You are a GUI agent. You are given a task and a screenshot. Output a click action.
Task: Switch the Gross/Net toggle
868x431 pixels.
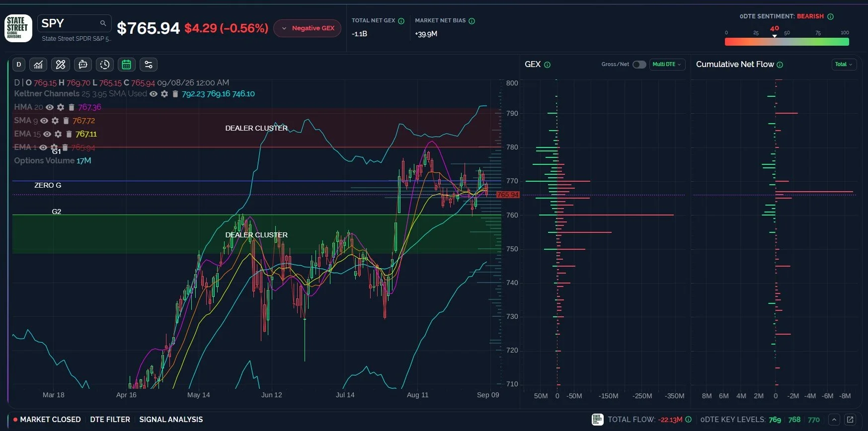(x=639, y=65)
